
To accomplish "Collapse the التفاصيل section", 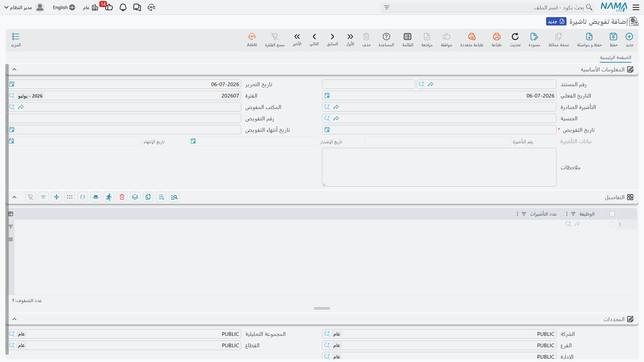I will pyautogui.click(x=14, y=197).
